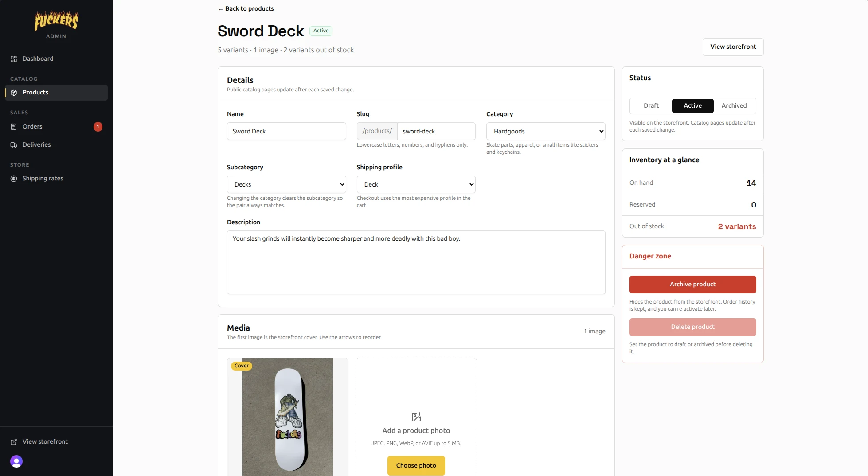Click the '/products/' slug prefix

click(x=377, y=131)
